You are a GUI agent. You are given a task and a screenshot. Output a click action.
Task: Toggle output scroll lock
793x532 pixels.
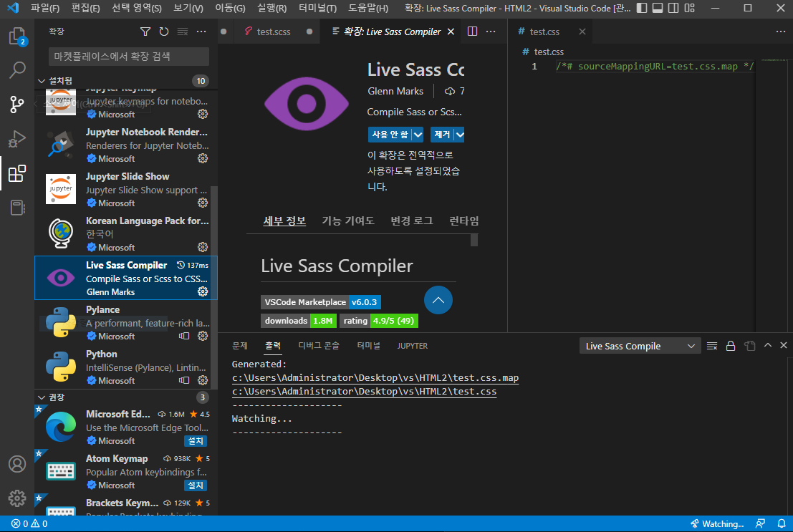coord(730,346)
